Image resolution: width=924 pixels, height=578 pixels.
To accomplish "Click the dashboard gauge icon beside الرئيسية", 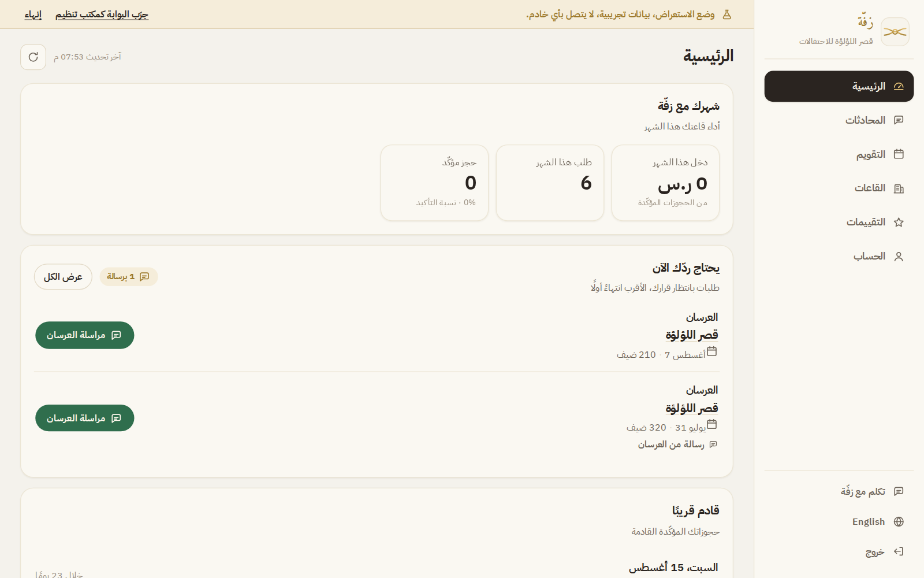I will pyautogui.click(x=899, y=86).
